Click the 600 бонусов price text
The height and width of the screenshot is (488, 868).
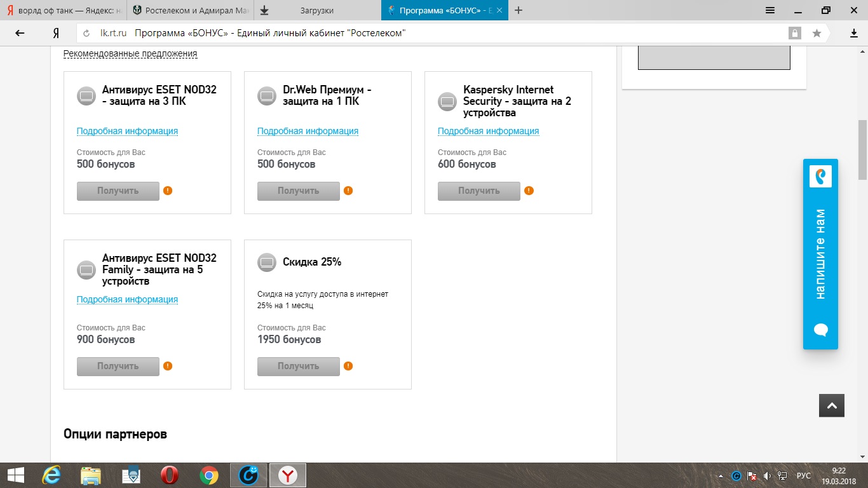(x=467, y=164)
